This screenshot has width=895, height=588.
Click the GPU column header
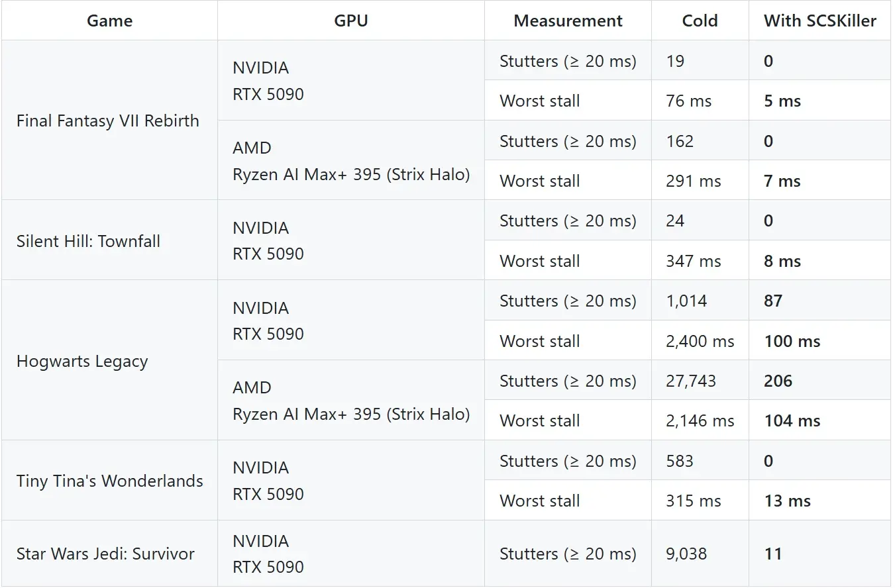click(x=350, y=21)
